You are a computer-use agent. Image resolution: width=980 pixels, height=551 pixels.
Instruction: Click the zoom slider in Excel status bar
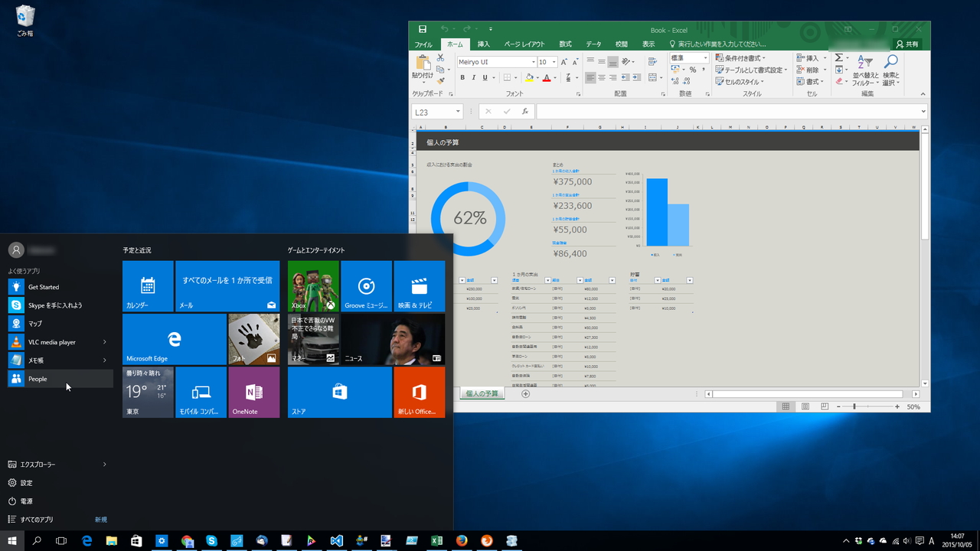click(x=854, y=406)
